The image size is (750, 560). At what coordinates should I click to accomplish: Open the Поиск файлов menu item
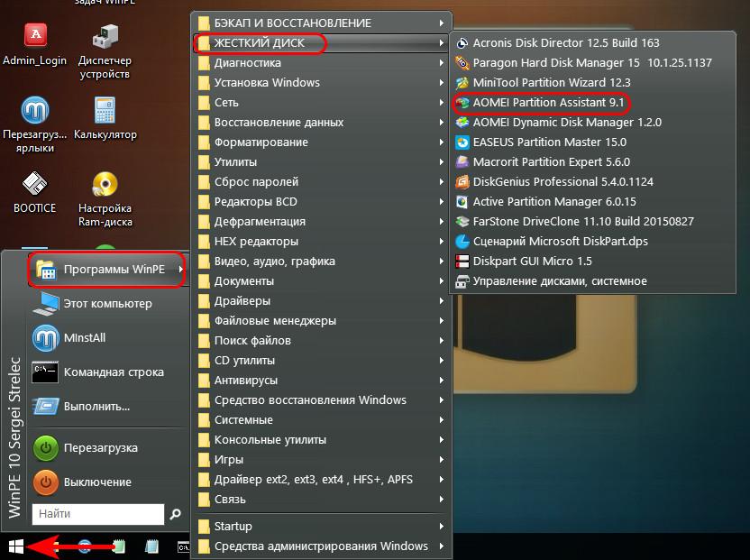point(322,341)
